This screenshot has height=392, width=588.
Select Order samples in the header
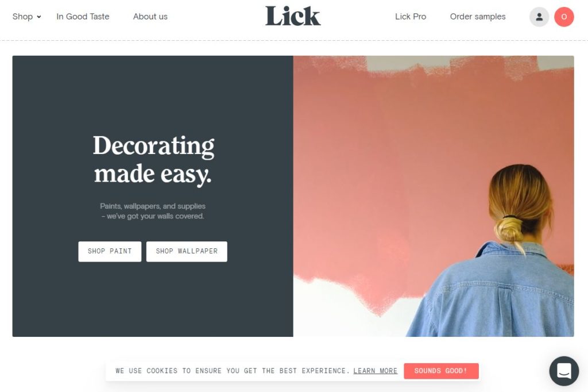point(477,17)
